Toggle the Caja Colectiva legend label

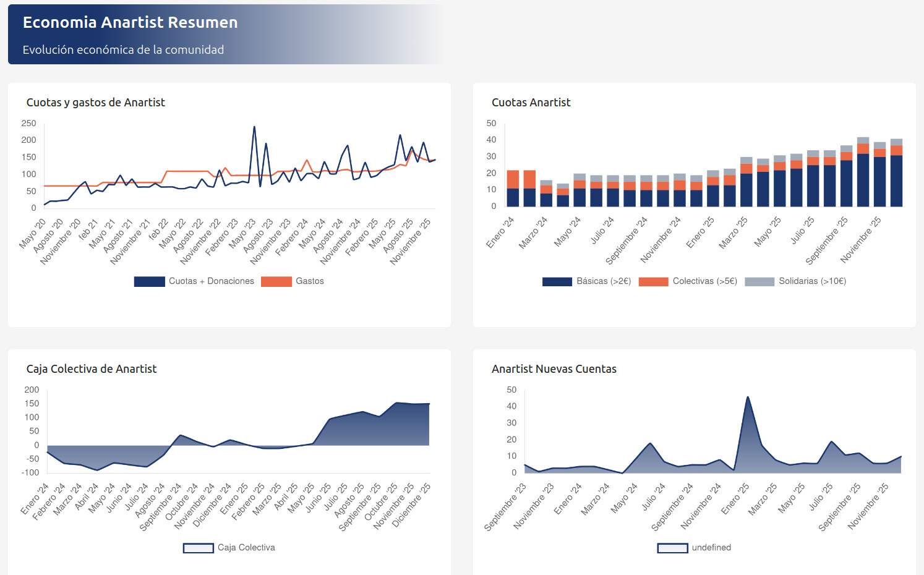pos(246,548)
